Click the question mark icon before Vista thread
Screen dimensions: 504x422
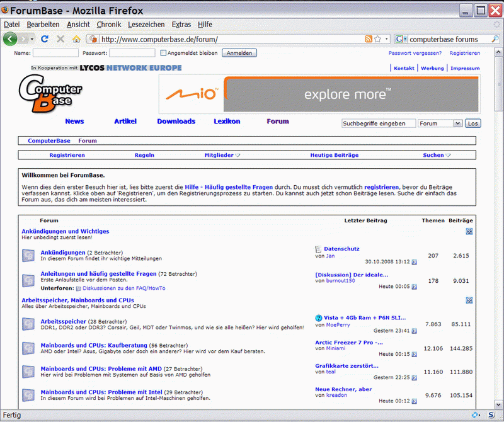coord(319,318)
